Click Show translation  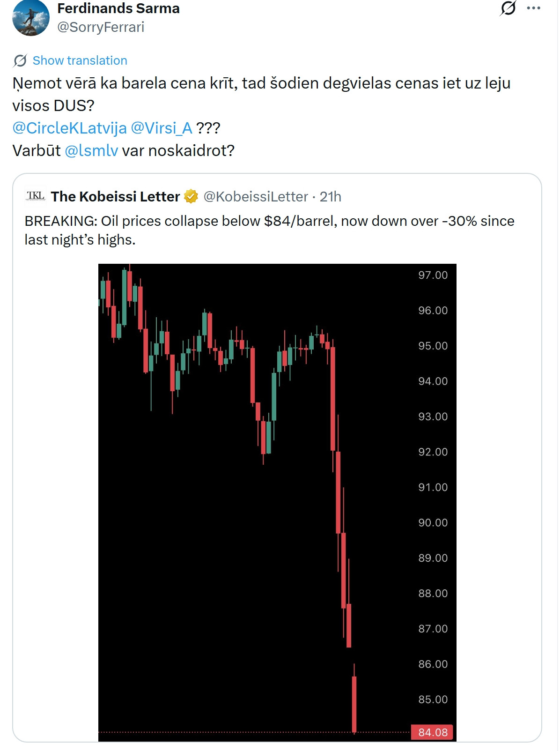coord(80,60)
